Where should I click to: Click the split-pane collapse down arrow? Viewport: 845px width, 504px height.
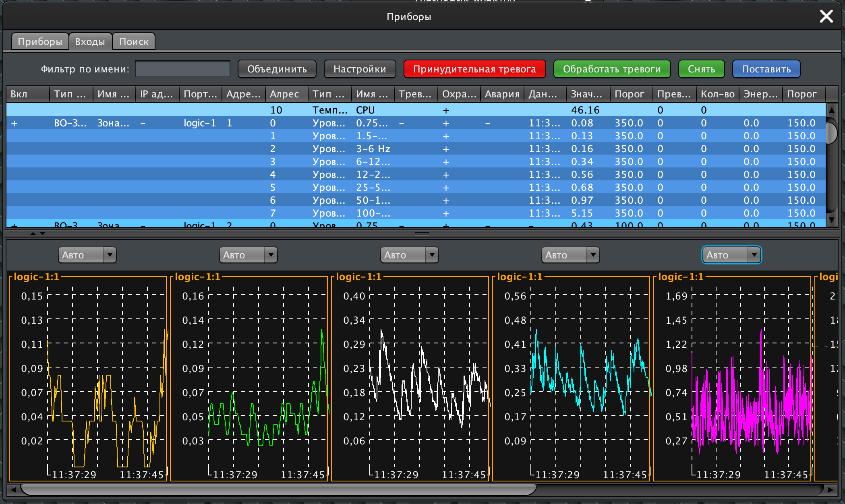[43, 233]
